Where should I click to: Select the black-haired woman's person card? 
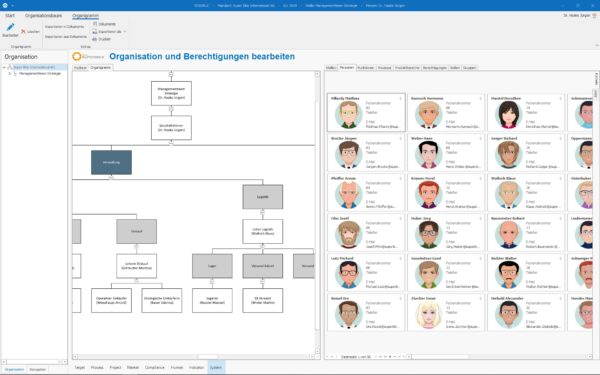(x=526, y=112)
